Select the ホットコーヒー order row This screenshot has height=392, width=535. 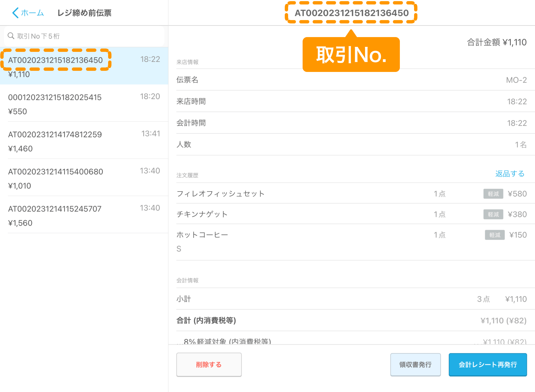[307, 241]
